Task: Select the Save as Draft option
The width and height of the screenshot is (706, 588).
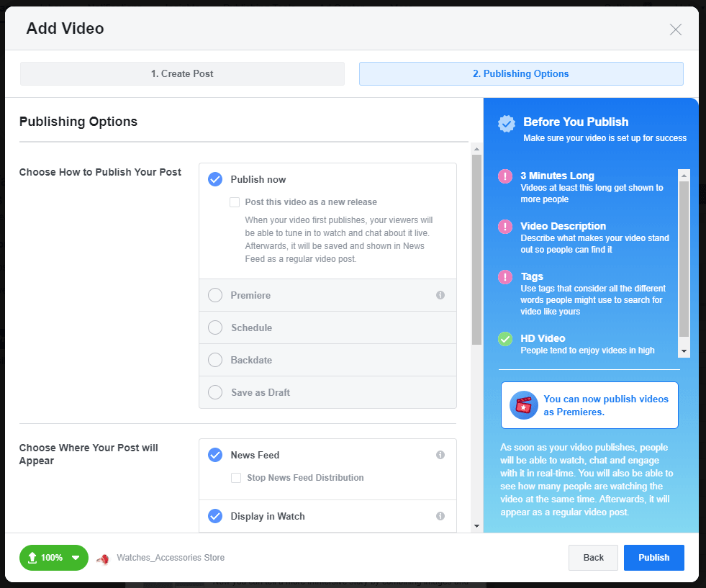Action: point(215,393)
